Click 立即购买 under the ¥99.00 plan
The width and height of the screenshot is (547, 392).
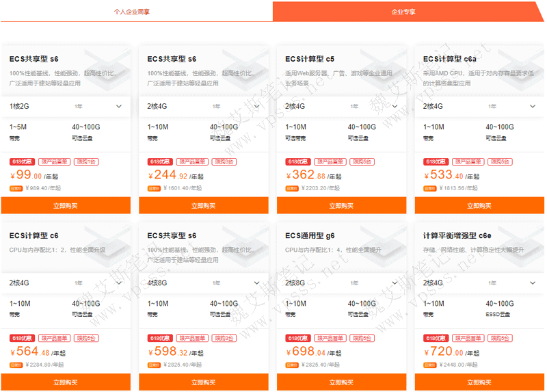pos(66,205)
